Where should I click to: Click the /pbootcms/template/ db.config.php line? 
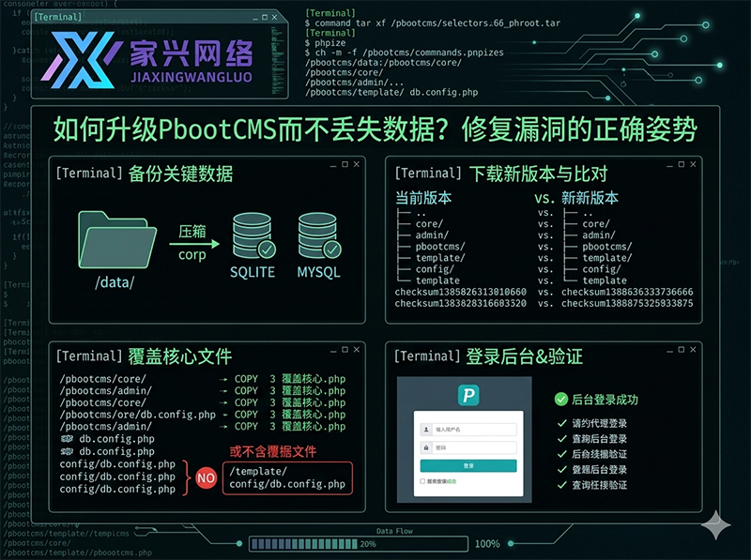[x=391, y=92]
